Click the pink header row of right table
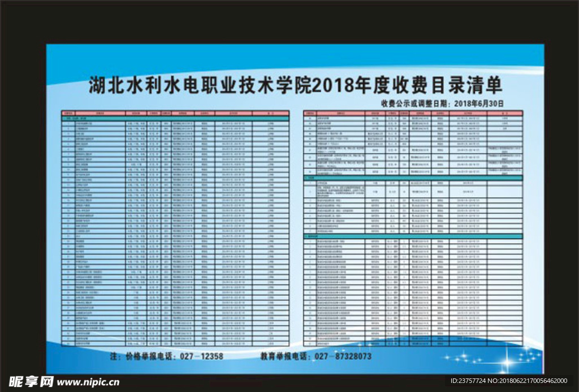Viewport: 579px width, 392px height. 413,113
